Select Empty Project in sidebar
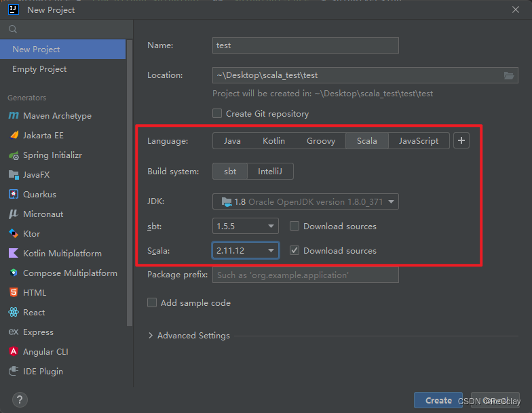The image size is (532, 413). click(x=62, y=69)
